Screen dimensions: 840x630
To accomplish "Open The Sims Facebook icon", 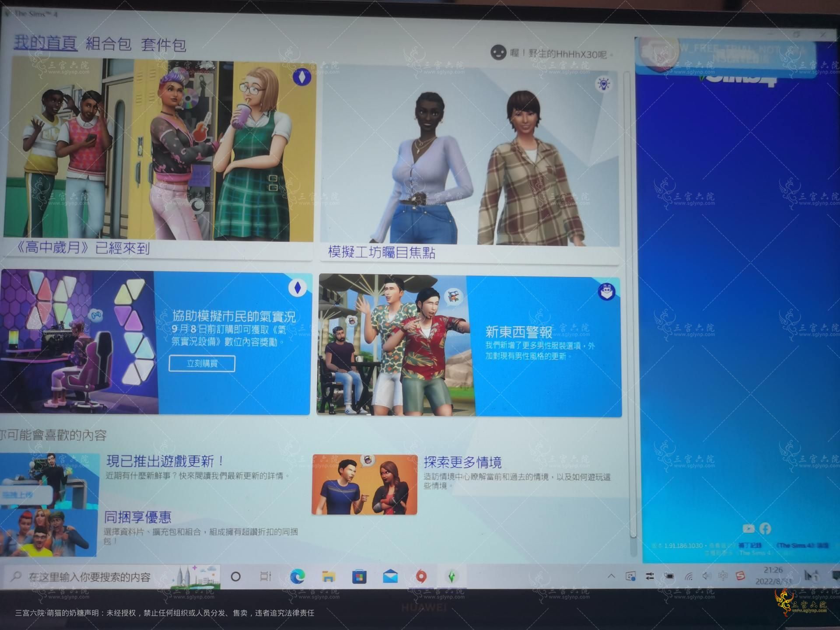I will tap(765, 528).
